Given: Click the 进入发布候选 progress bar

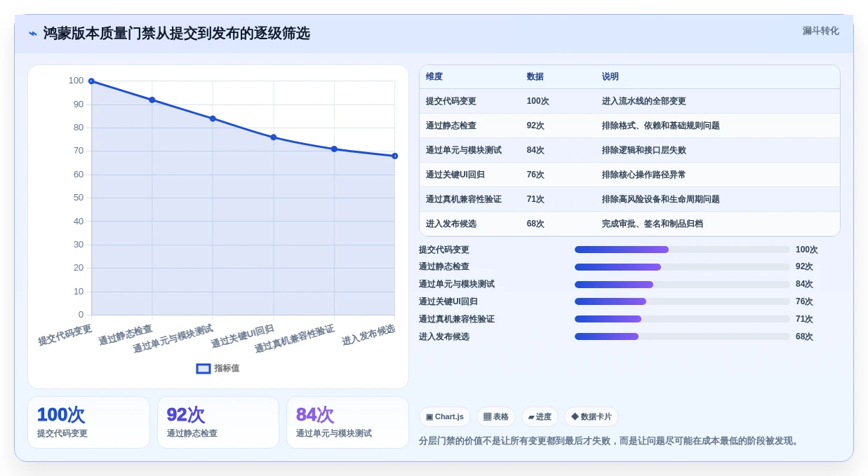Looking at the screenshot, I should (x=682, y=336).
